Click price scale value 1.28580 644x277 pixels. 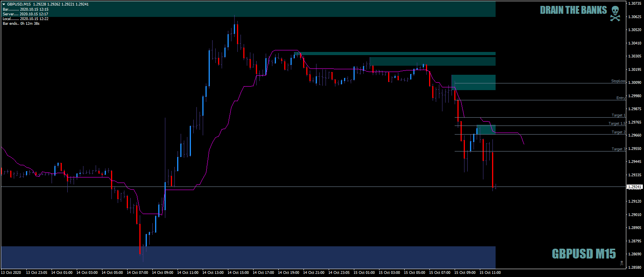point(635,267)
